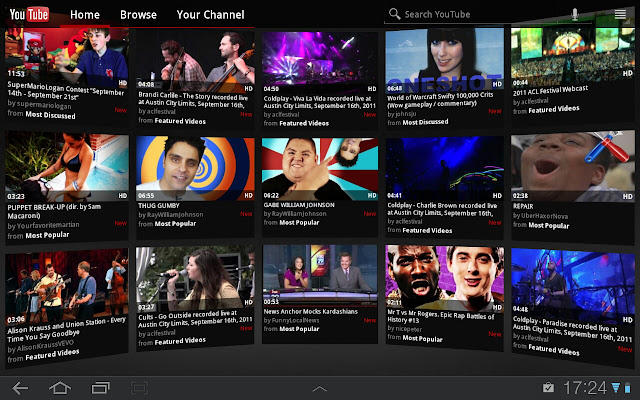Viewport: 640px width, 400px height.
Task: Click the 06:55 duration on THUG GUMBY
Action: point(146,196)
